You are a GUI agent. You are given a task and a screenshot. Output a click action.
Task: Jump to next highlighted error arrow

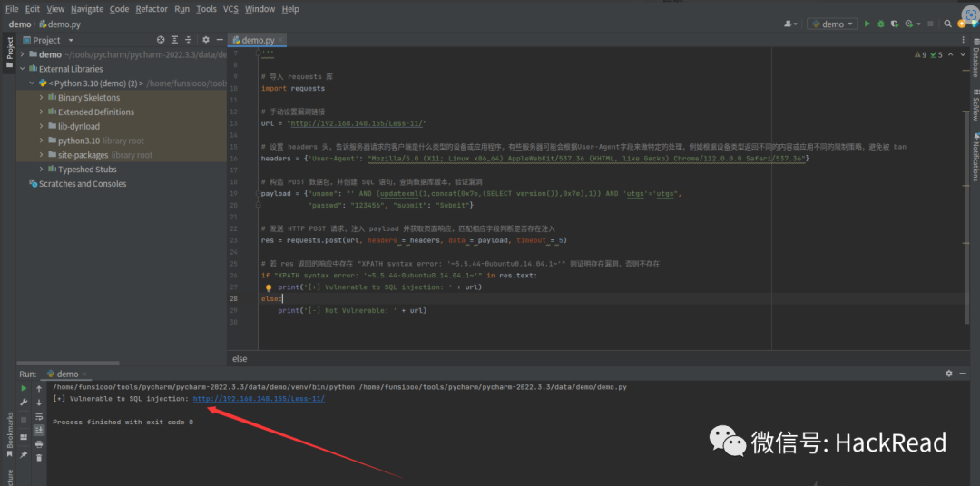tap(963, 55)
